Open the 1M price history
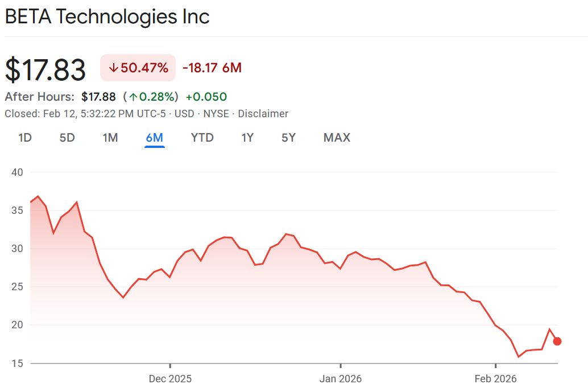The width and height of the screenshot is (588, 388). pyautogui.click(x=110, y=138)
